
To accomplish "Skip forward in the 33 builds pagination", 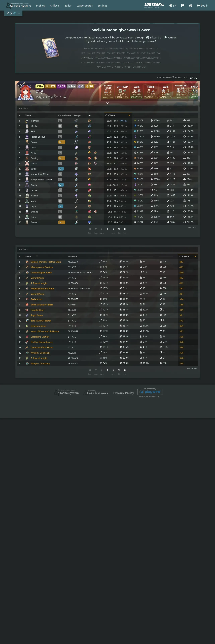I will click(119, 229).
